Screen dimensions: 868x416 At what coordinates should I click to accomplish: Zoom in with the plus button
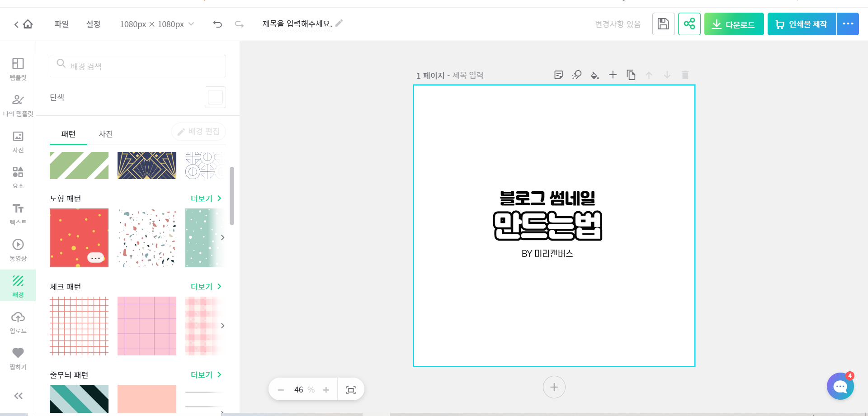tap(326, 390)
